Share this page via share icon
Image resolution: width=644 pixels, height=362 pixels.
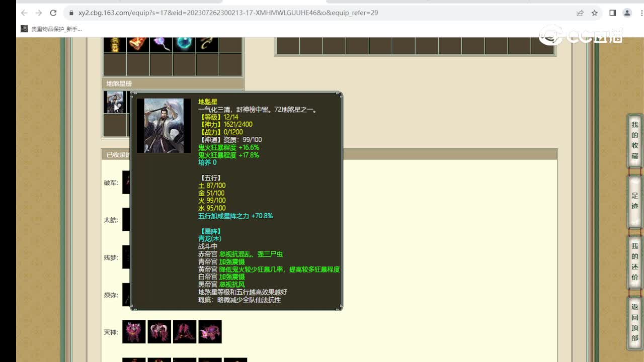click(x=580, y=13)
